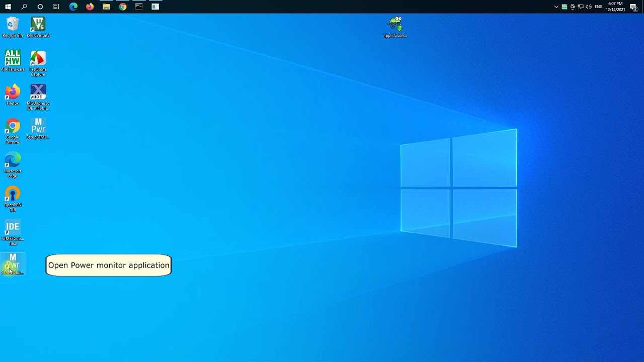Open MCUXpresso IDE desktop shortcut

click(38, 94)
